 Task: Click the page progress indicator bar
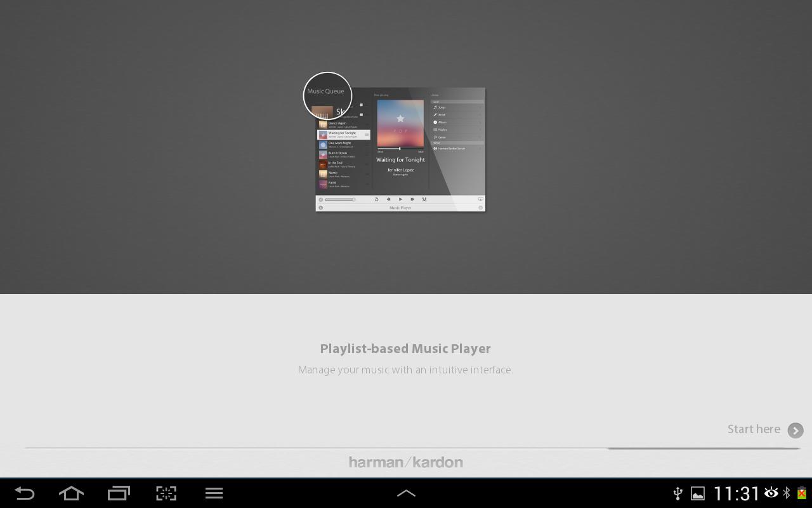click(412, 448)
